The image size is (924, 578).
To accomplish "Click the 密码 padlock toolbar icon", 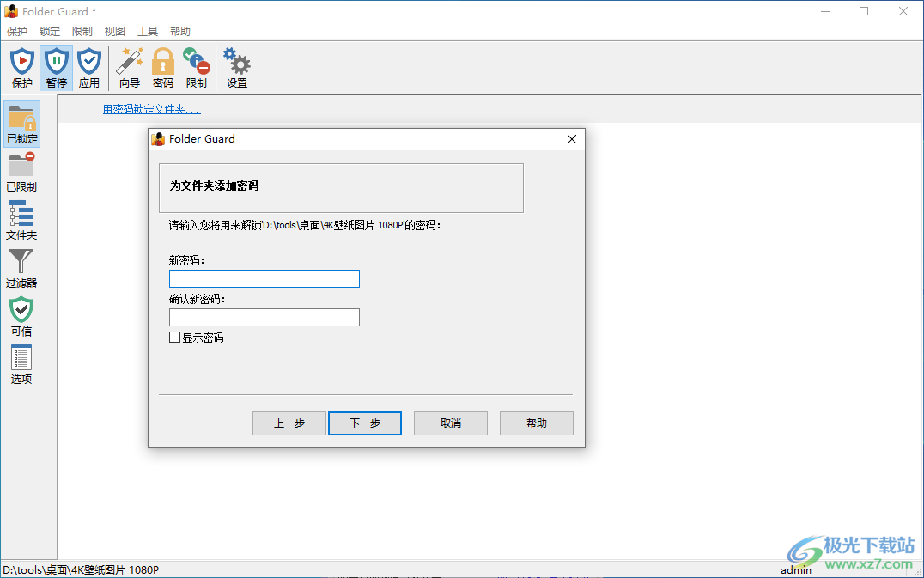I will coord(163,68).
